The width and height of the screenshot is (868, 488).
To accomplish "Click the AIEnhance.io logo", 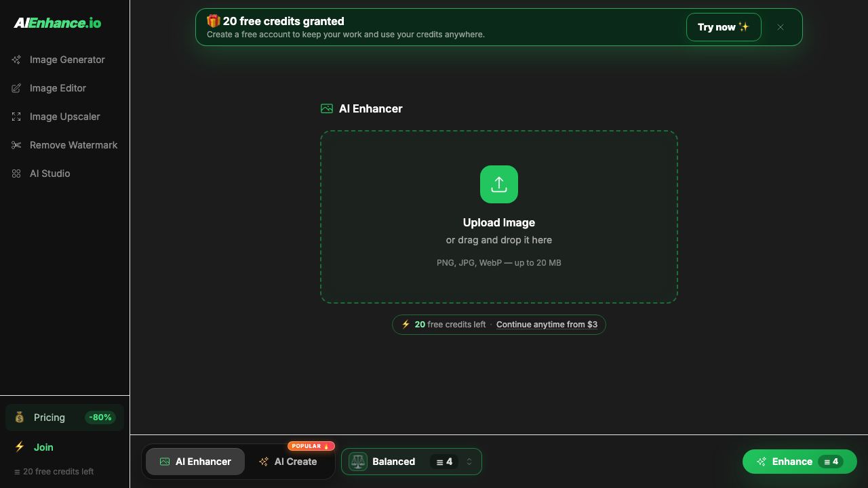I will pos(58,23).
